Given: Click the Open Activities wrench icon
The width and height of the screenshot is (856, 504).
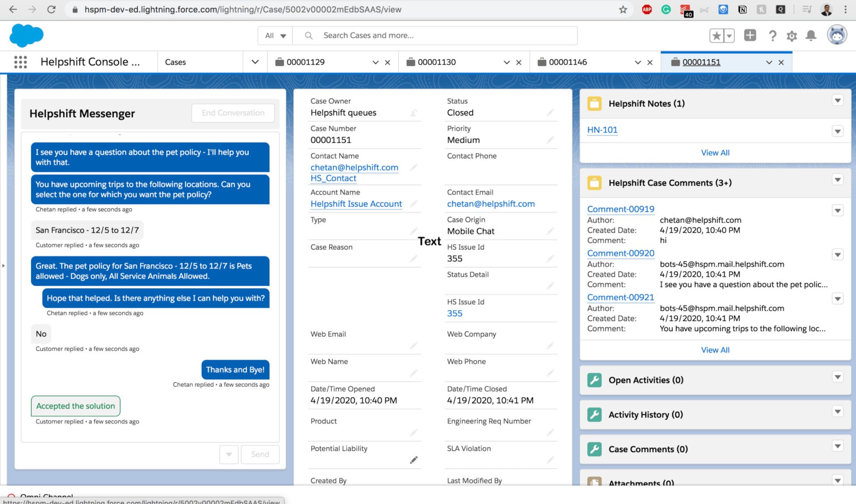Looking at the screenshot, I should click(x=594, y=380).
